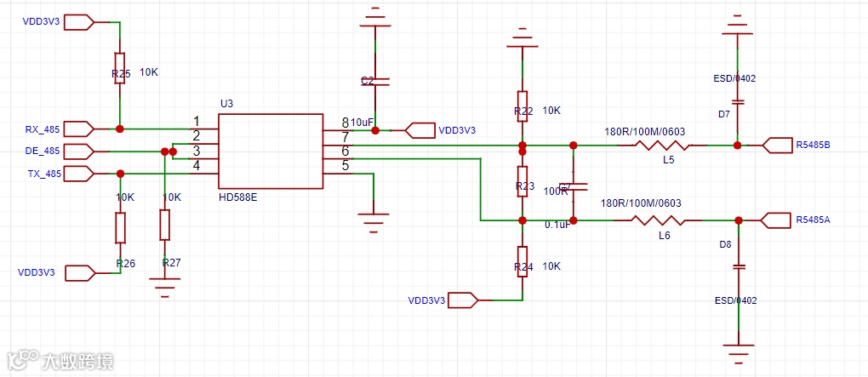Image resolution: width=868 pixels, height=377 pixels.
Task: Select VDD3V3 port connected to R26
Action: 80,273
